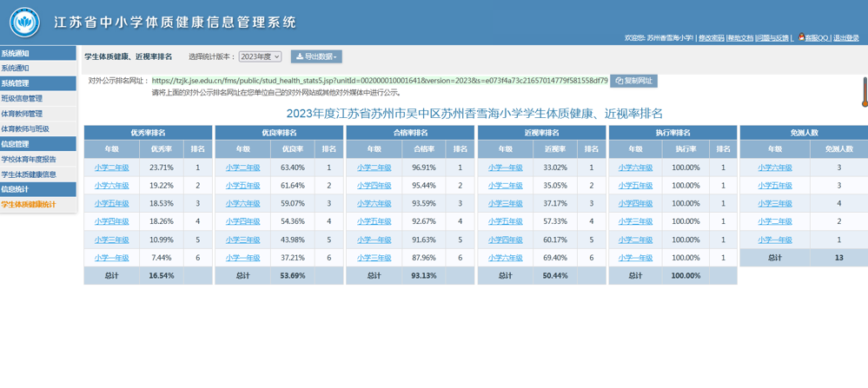Click the lotus logo in the header
The image size is (868, 388).
[24, 22]
